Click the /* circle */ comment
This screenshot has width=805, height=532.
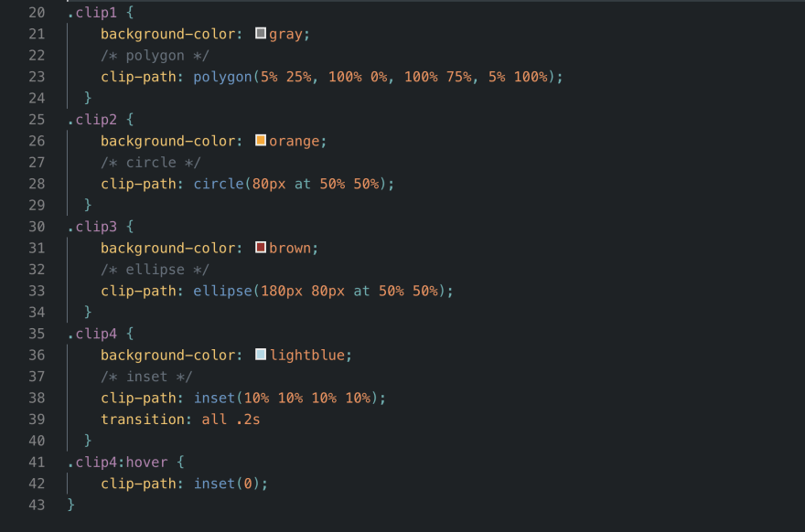(150, 163)
